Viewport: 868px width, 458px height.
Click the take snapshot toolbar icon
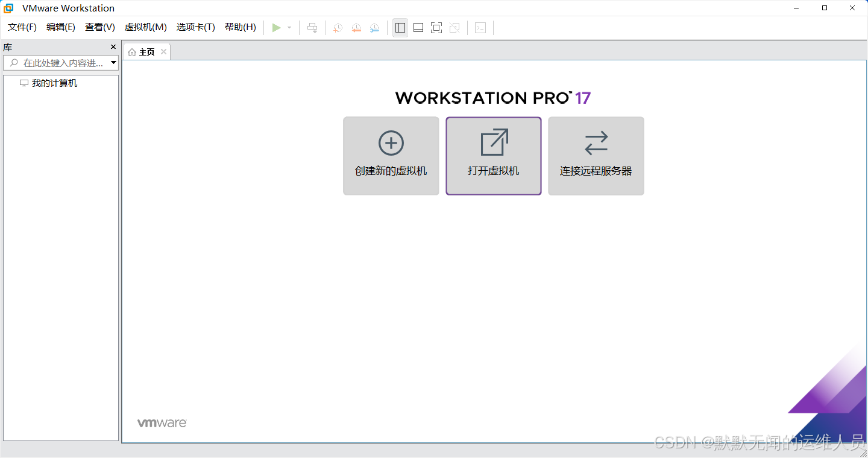pyautogui.click(x=338, y=28)
